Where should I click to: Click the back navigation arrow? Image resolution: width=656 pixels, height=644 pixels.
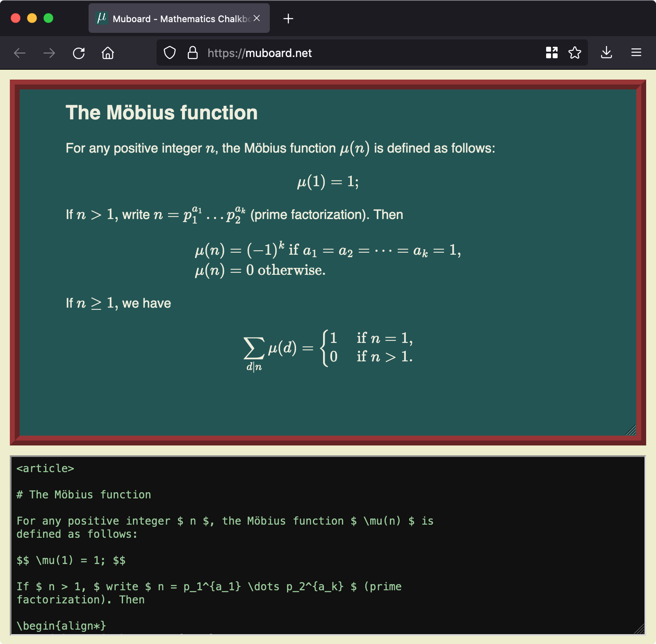(20, 53)
